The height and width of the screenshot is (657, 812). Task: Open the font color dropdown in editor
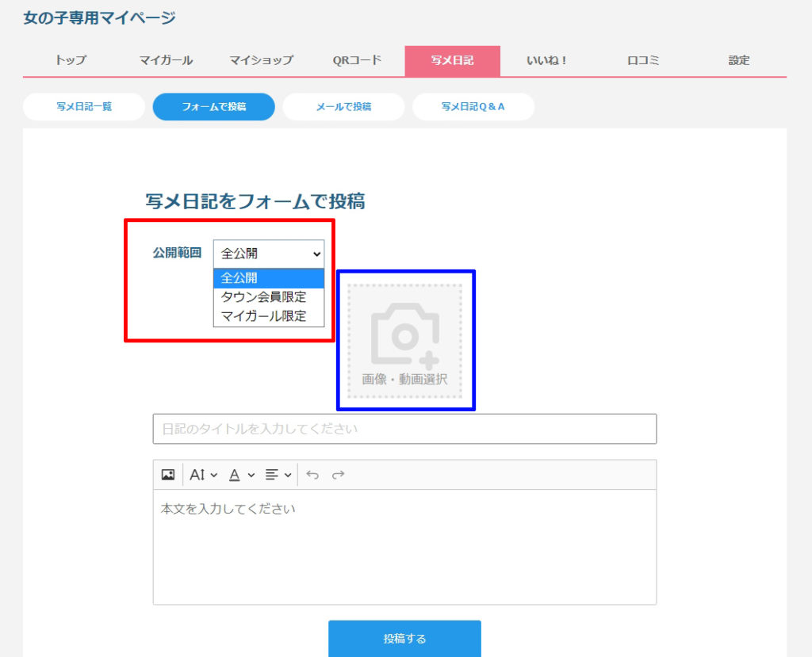[x=241, y=475]
